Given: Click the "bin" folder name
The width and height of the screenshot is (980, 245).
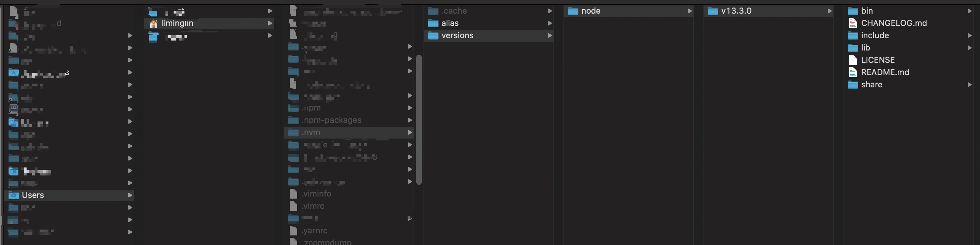Looking at the screenshot, I should [867, 11].
